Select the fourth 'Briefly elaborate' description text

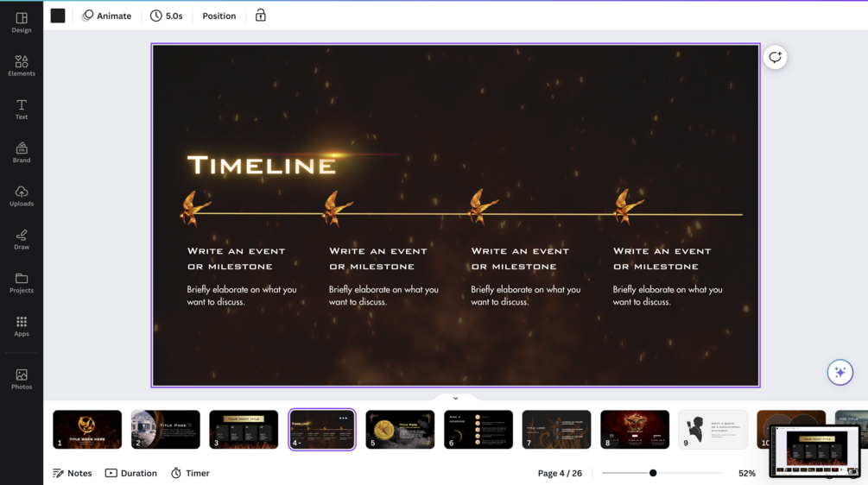[668, 295]
